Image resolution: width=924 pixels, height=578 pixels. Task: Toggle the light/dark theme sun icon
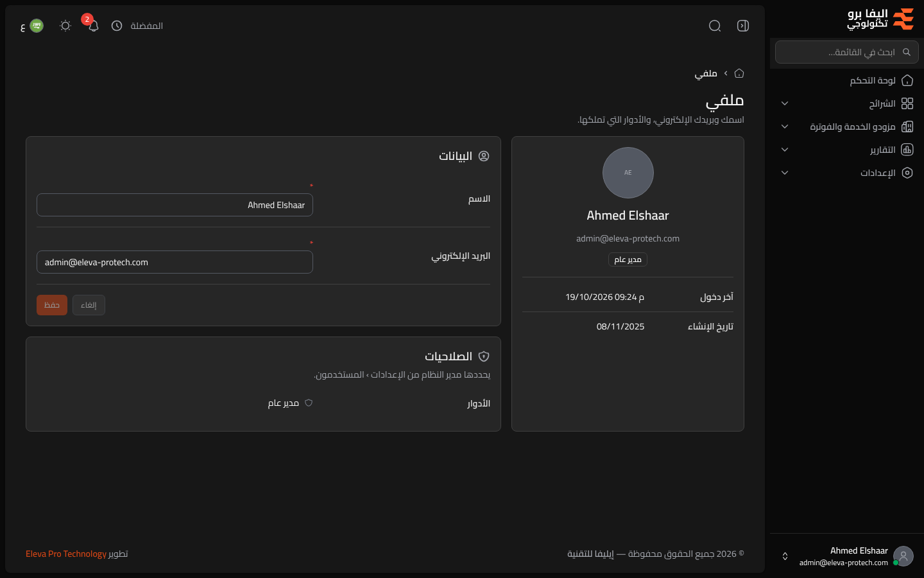tap(65, 26)
